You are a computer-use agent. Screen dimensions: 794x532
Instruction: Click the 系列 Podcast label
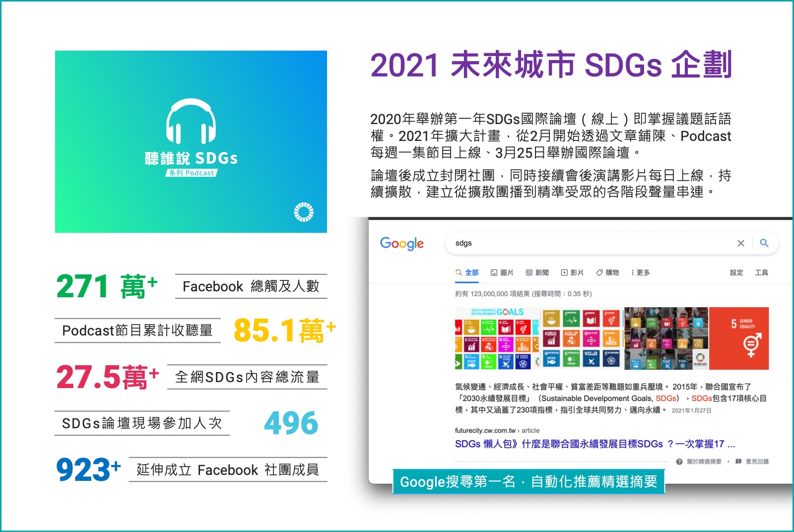pos(192,173)
